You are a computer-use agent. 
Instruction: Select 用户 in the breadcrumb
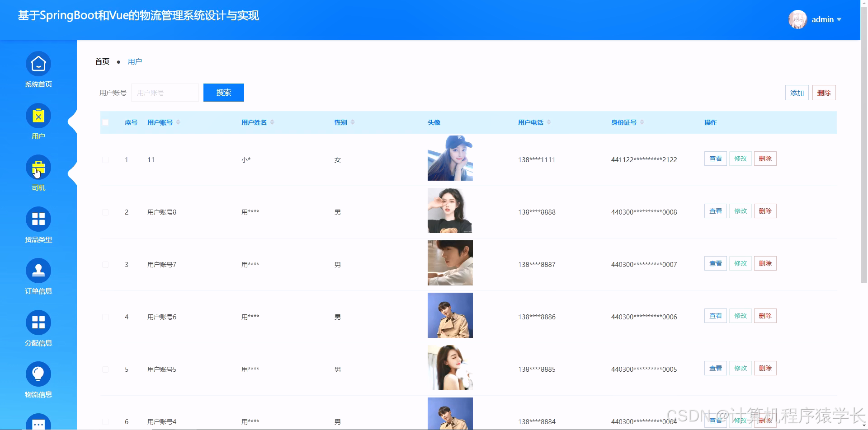(135, 61)
